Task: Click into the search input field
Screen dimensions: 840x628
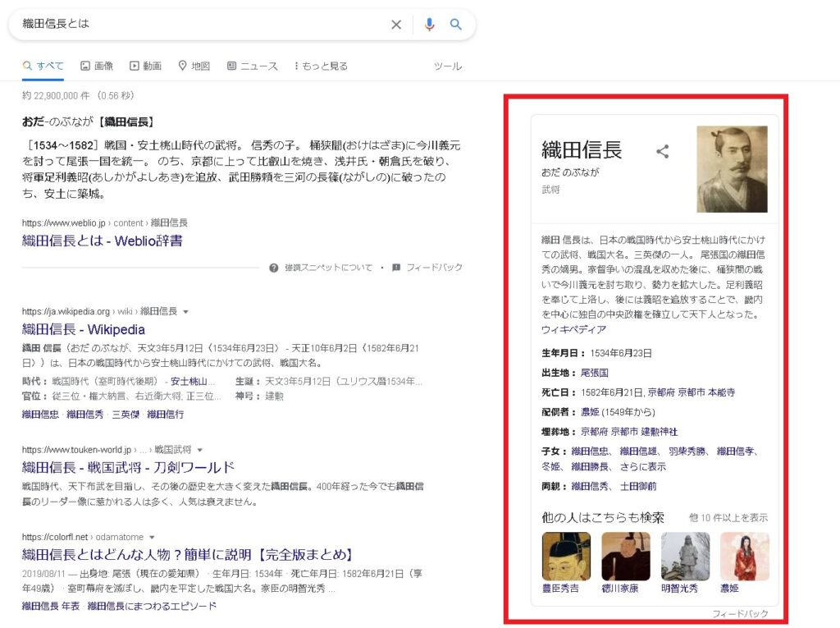Action: coord(203,24)
